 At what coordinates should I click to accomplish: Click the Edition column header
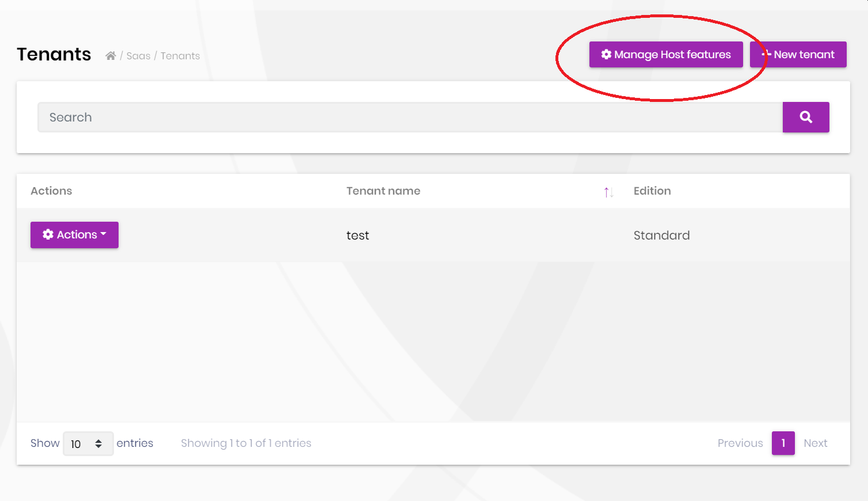(x=652, y=191)
